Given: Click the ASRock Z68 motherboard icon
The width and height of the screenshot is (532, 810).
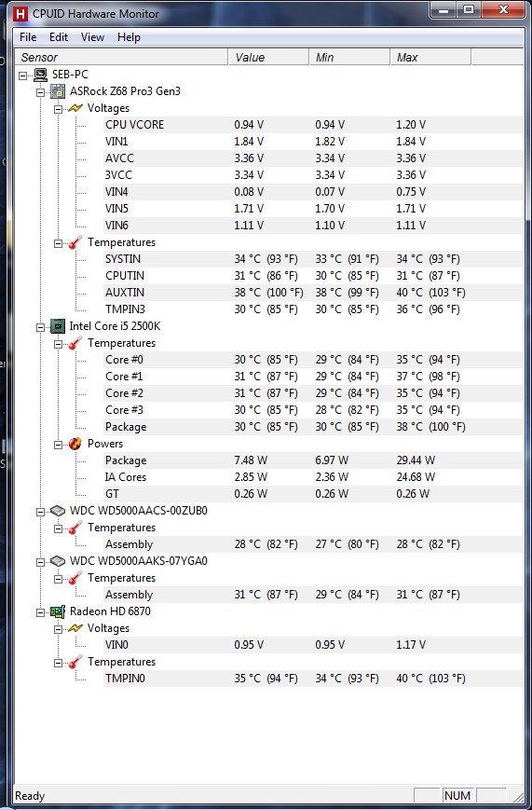Looking at the screenshot, I should (x=58, y=91).
